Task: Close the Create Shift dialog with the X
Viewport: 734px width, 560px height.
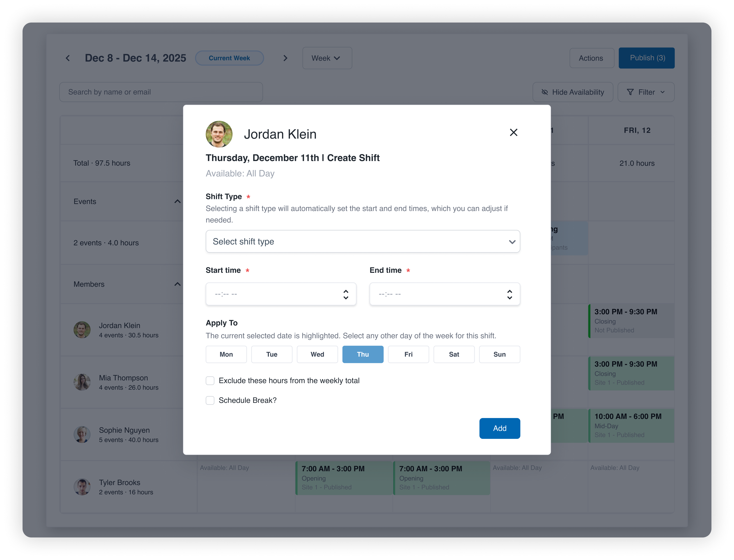Action: pyautogui.click(x=513, y=132)
